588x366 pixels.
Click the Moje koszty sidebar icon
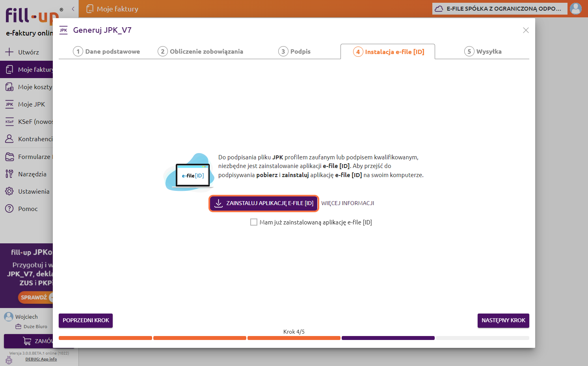[x=9, y=87]
